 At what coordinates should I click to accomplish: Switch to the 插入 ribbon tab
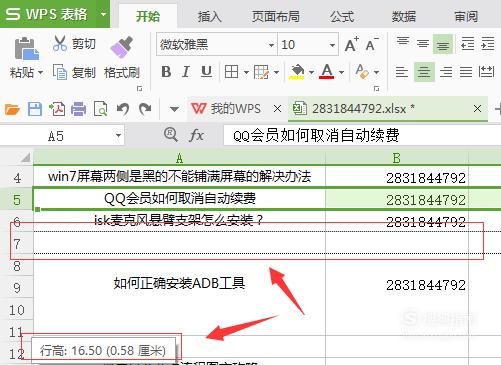[209, 16]
